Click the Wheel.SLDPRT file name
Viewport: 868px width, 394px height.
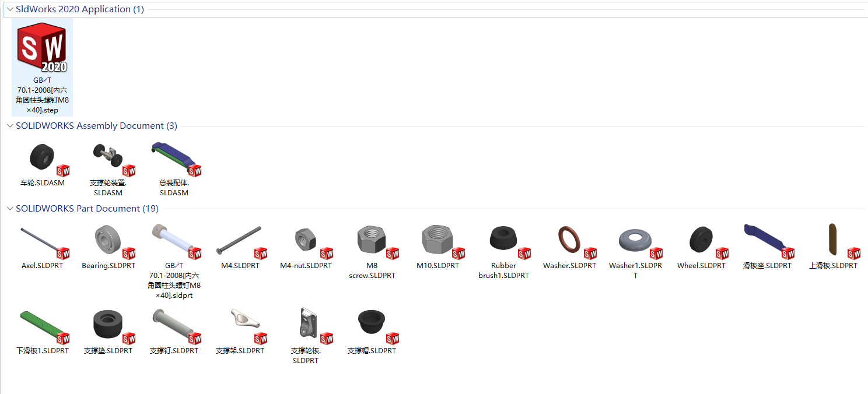click(701, 266)
